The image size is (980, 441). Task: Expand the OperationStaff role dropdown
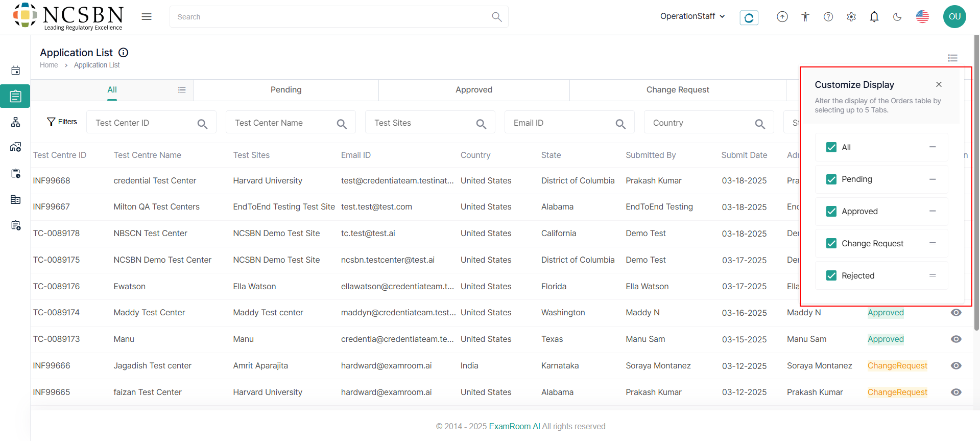692,16
